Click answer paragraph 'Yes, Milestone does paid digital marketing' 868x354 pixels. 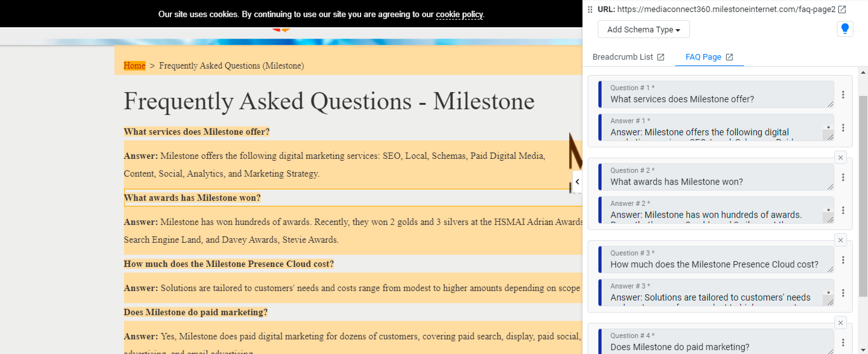352,336
